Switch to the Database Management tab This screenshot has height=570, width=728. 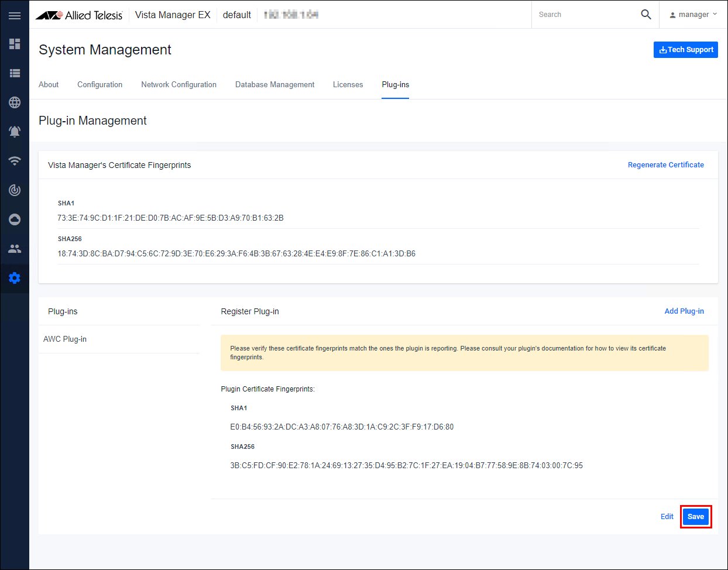(274, 85)
